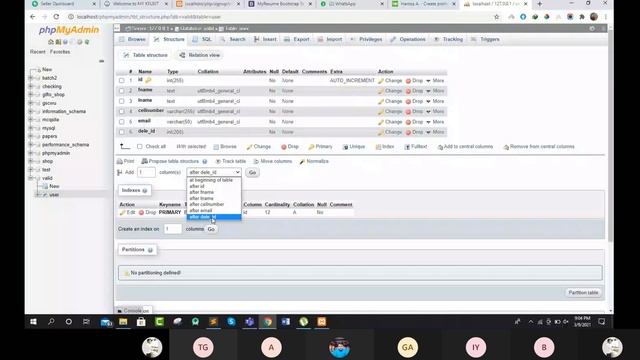Tick the checkbox for the fname column row

(x=122, y=91)
